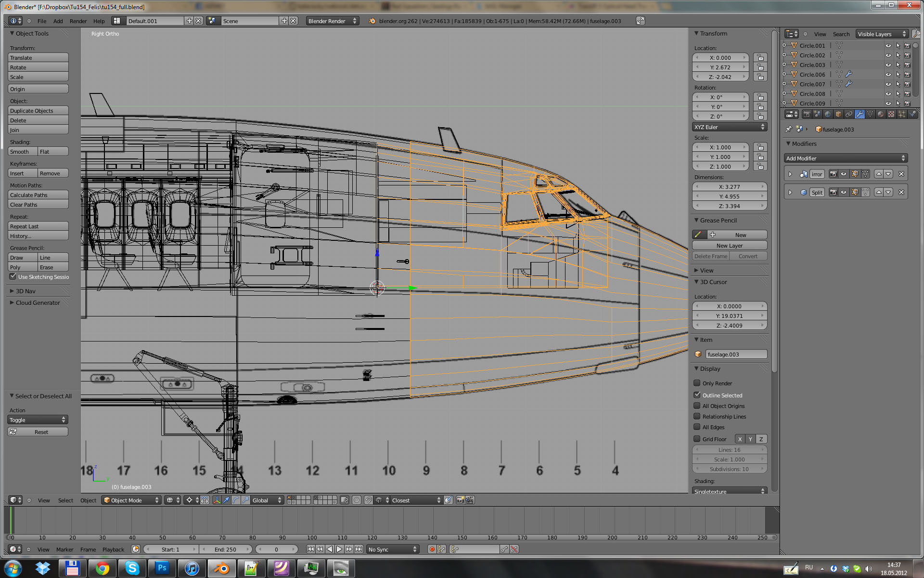The image size is (924, 578).
Task: Expand the 3D Nav panel
Action: pos(12,291)
